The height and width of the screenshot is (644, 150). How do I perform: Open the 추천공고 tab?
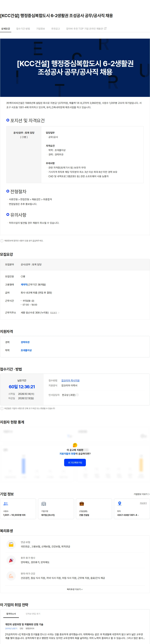[x=55, y=29]
